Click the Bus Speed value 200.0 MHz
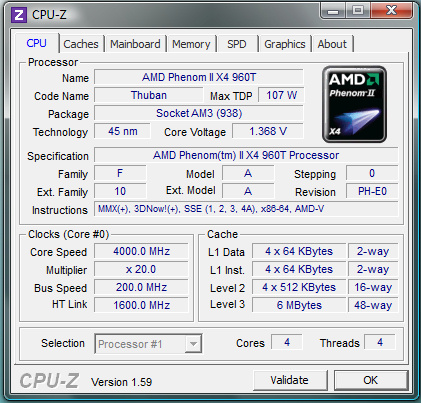421x403 pixels. tap(141, 287)
